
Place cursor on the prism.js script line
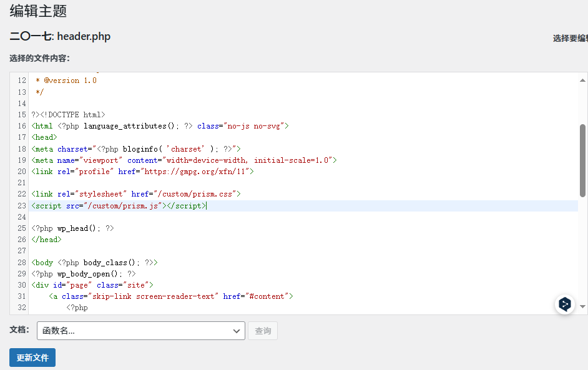(119, 206)
